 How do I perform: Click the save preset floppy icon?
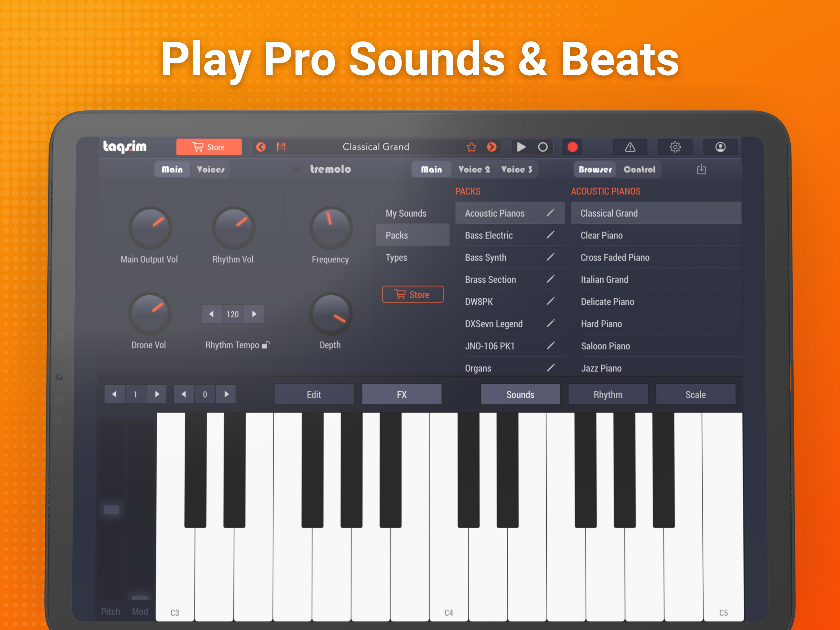pyautogui.click(x=281, y=147)
